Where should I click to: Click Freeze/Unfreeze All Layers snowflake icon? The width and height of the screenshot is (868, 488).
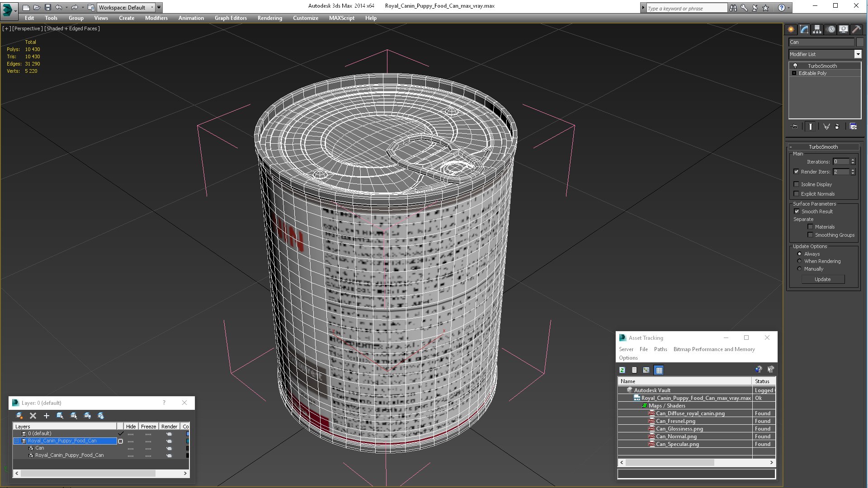(x=101, y=416)
